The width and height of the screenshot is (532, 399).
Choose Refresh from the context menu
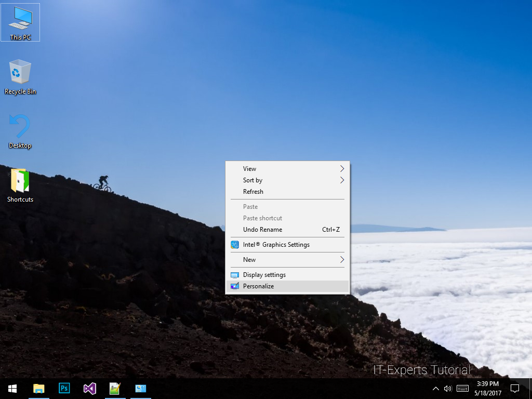coord(254,191)
